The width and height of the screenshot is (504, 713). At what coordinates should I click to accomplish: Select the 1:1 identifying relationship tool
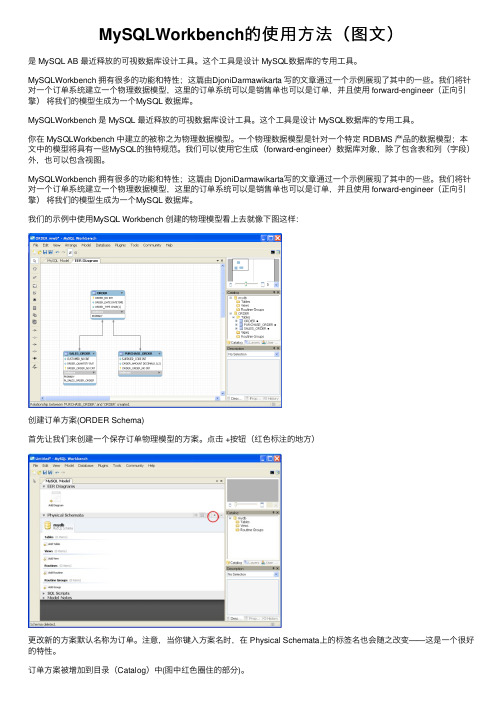tap(35, 344)
